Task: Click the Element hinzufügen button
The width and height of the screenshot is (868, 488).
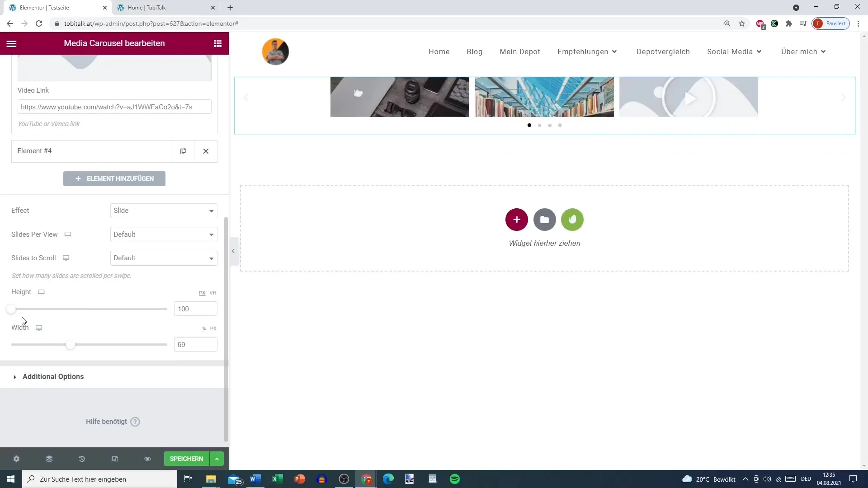Action: (x=114, y=178)
